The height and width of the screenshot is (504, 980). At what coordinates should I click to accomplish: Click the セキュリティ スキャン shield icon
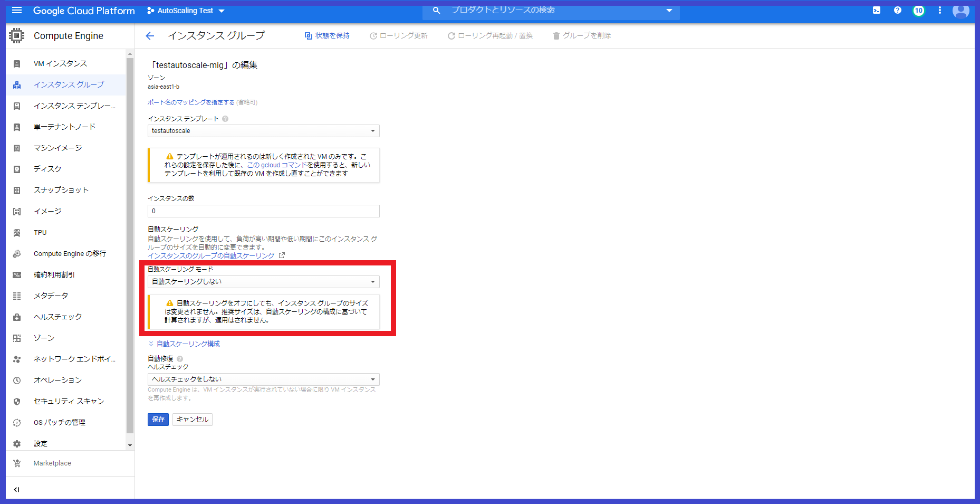(x=17, y=402)
